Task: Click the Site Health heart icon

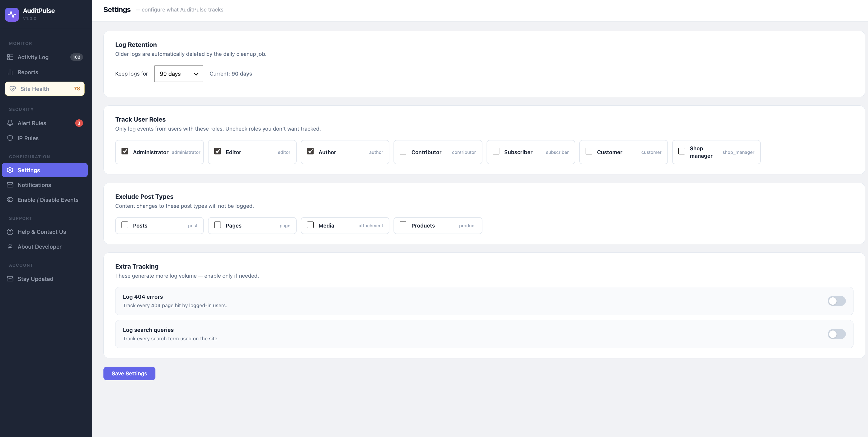Action: [13, 89]
